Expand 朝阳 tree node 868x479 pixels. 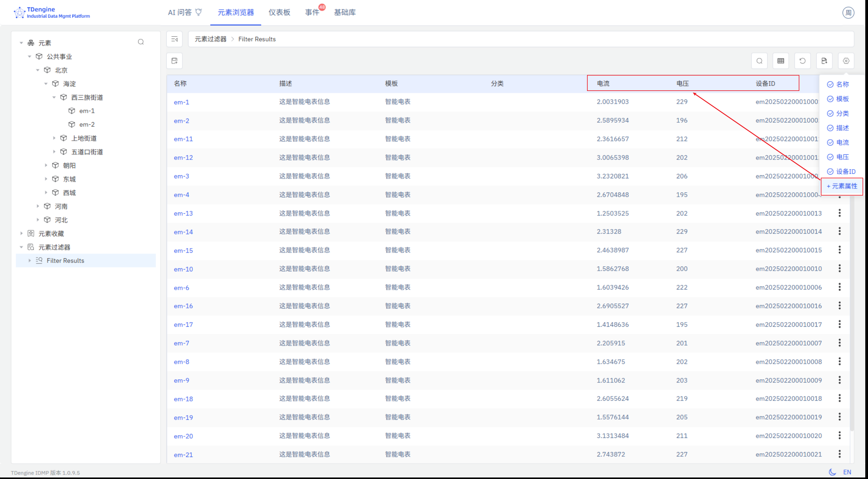(x=46, y=165)
